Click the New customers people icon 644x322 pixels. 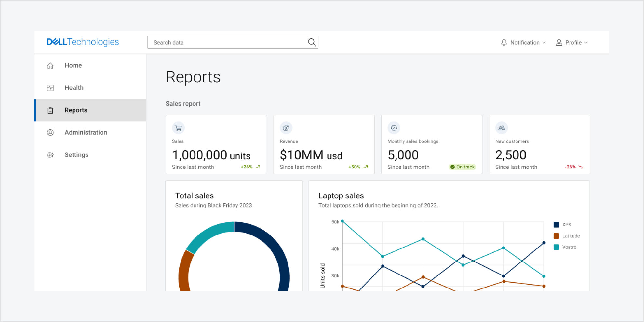tap(501, 128)
